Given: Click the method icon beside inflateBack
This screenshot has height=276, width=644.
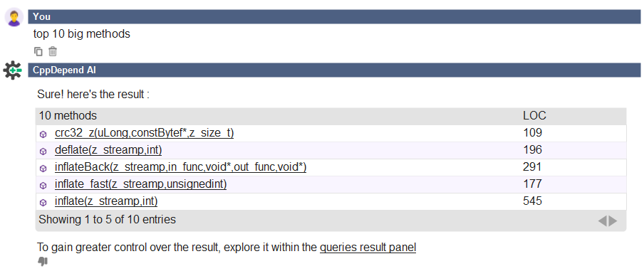Looking at the screenshot, I should (x=43, y=168).
